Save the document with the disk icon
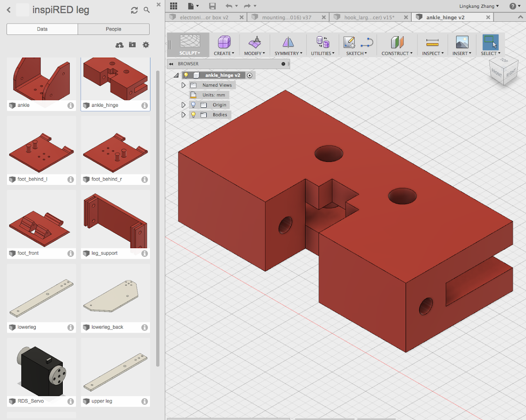Screen dimensions: 526x420 (x=212, y=6)
